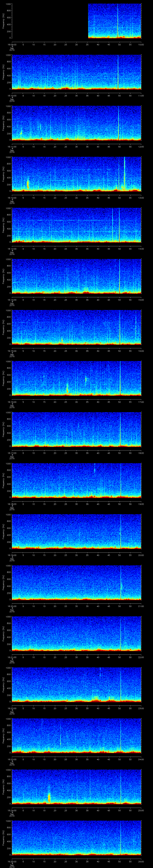Click the "20:00" end time label
153x868 pixels.
141,555
